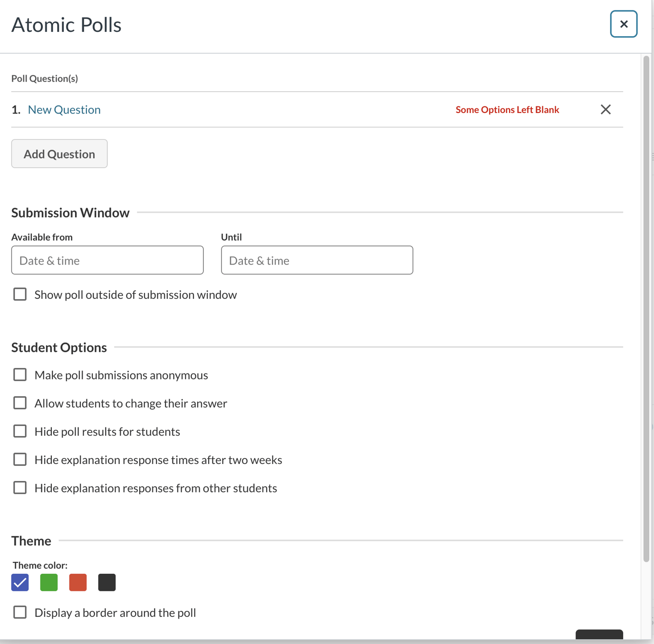
Task: Select the green theme color swatch
Action: tap(49, 582)
